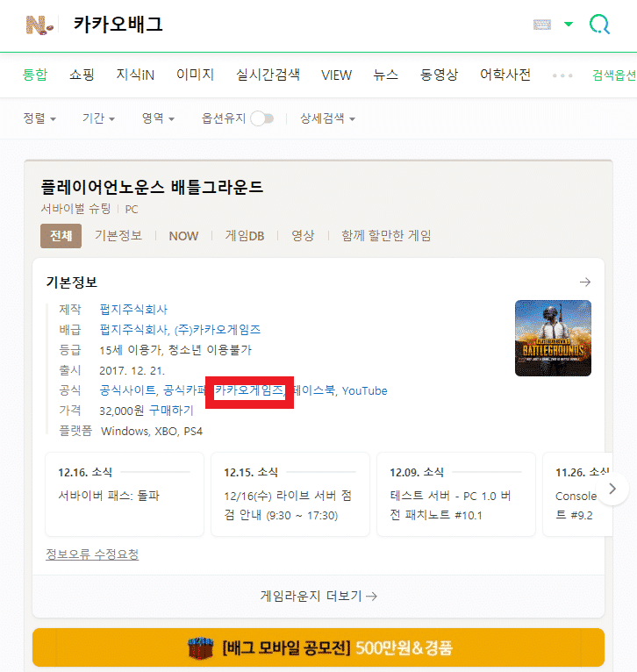Open the NOW game tab
Viewport: 637px width, 672px height.
[x=183, y=236]
